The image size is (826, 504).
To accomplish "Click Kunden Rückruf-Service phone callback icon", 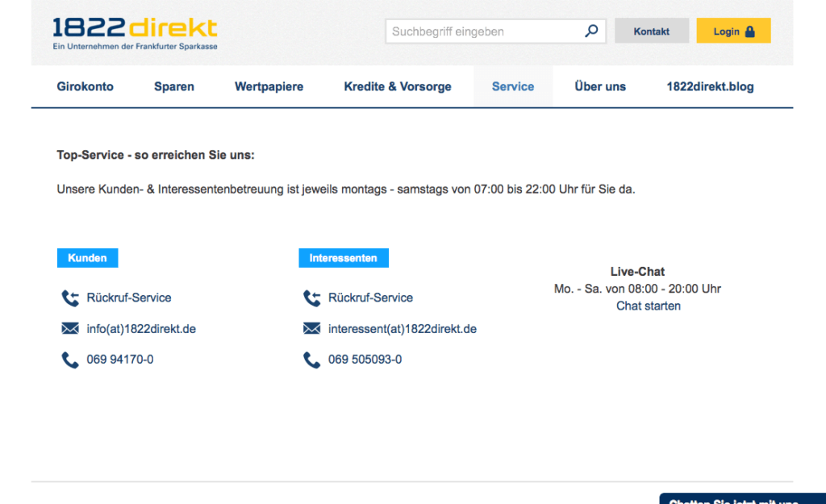I will coord(70,298).
